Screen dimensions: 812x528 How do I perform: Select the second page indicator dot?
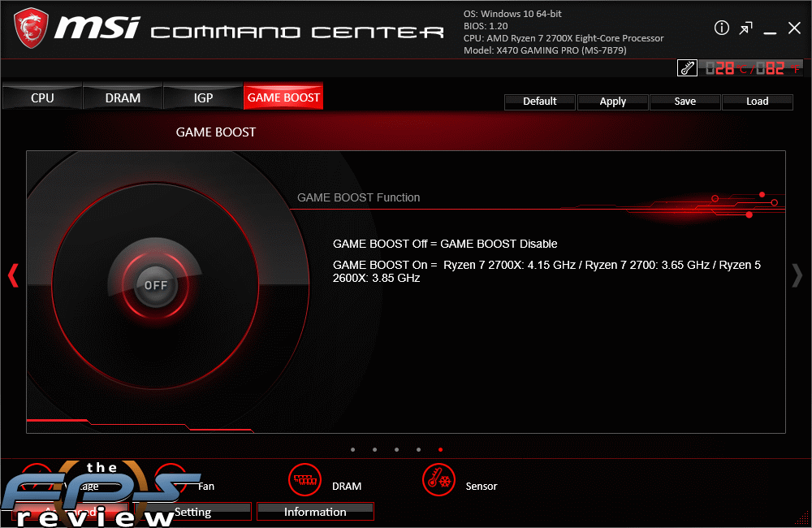374,449
